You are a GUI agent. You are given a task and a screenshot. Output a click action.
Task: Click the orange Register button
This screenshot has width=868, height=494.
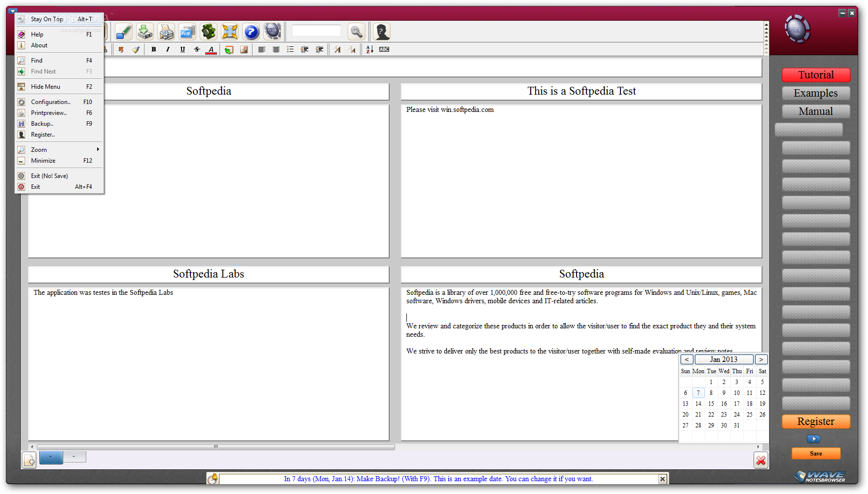[x=816, y=422]
